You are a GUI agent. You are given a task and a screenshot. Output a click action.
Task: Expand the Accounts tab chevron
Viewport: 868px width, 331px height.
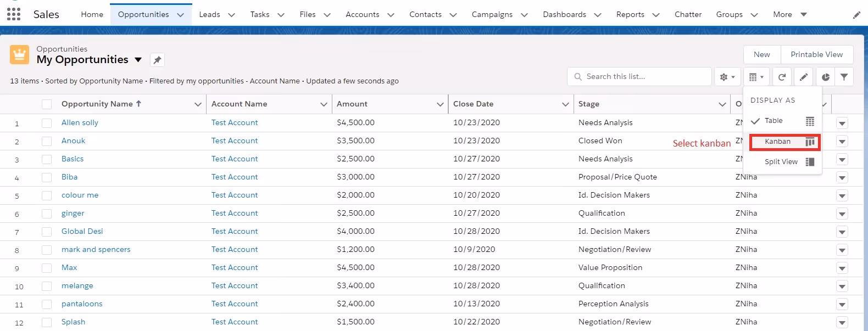391,15
